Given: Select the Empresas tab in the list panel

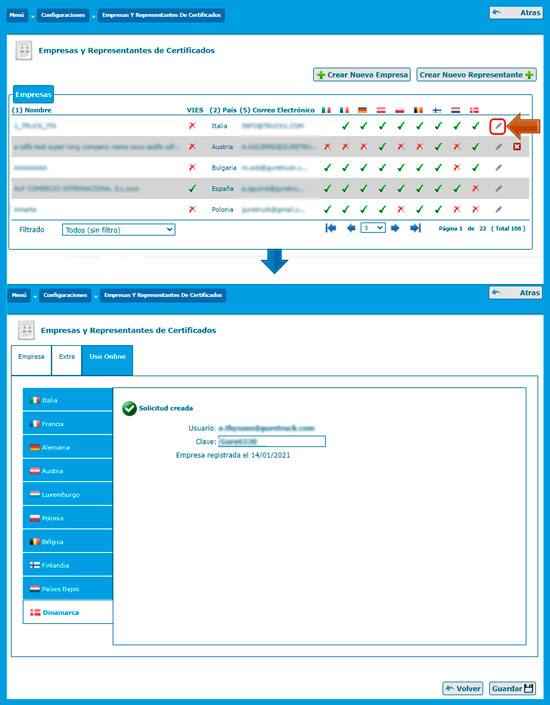Looking at the screenshot, I should point(33,95).
